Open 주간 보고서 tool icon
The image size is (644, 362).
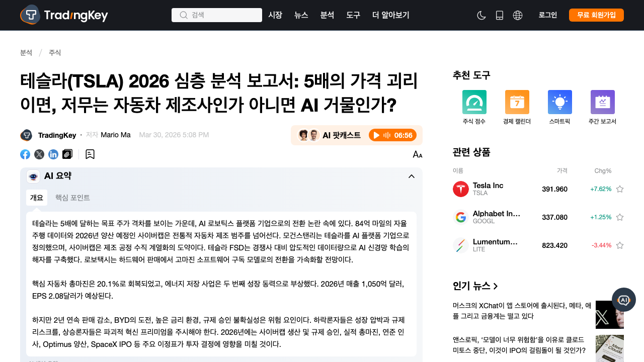(x=603, y=102)
